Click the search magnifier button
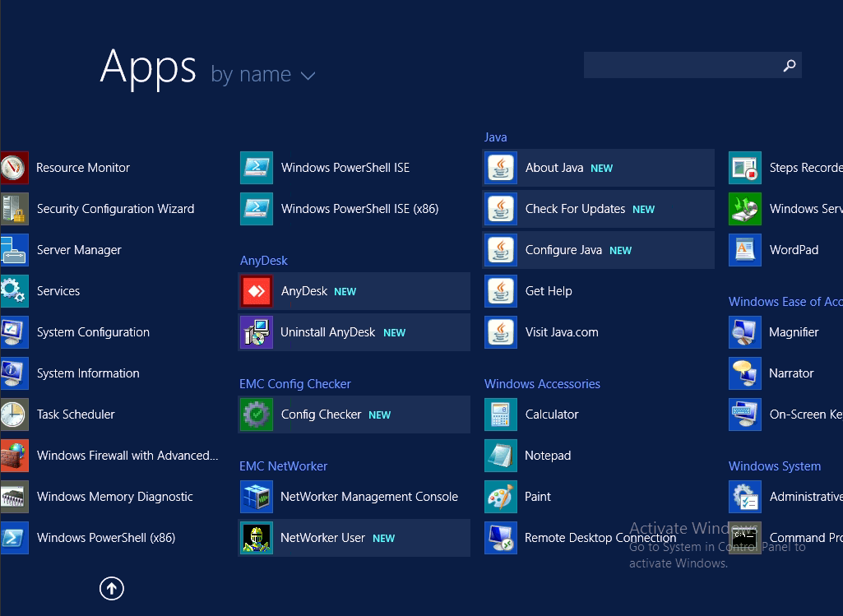843x616 pixels. [790, 66]
